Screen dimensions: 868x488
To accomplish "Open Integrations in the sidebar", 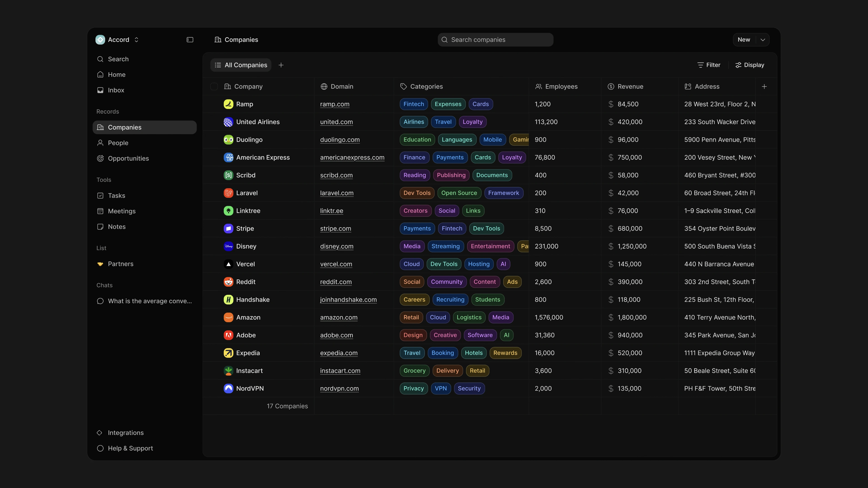I will (x=145, y=433).
